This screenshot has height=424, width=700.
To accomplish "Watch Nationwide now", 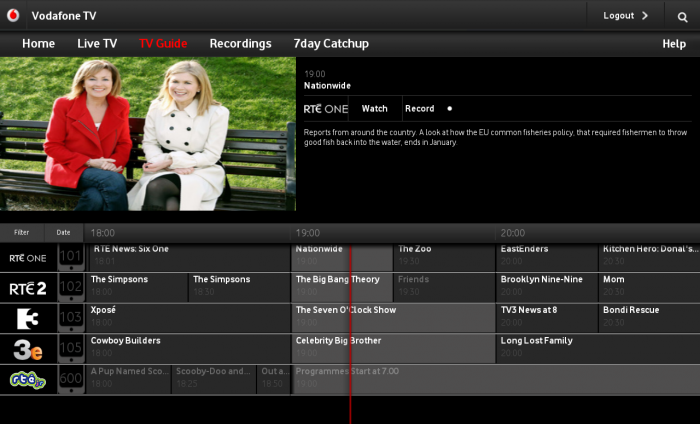I will tap(375, 108).
